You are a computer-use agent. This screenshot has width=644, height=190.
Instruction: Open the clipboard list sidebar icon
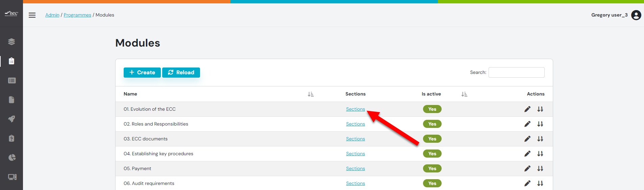point(11,61)
